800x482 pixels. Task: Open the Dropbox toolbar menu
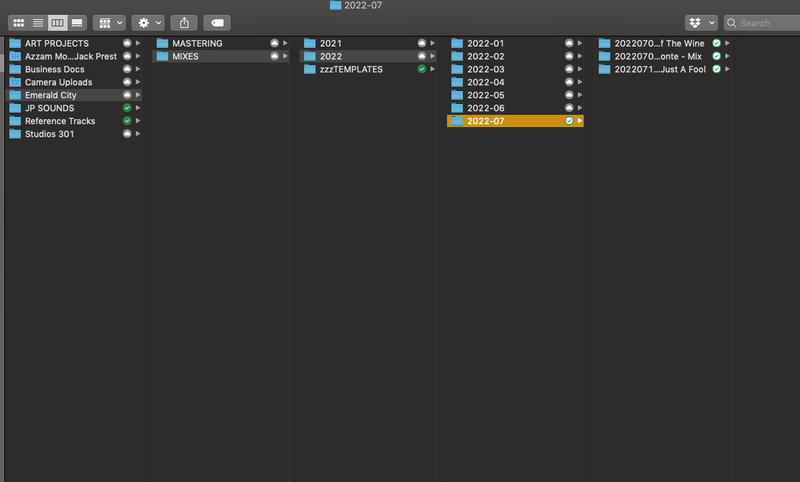pos(701,23)
